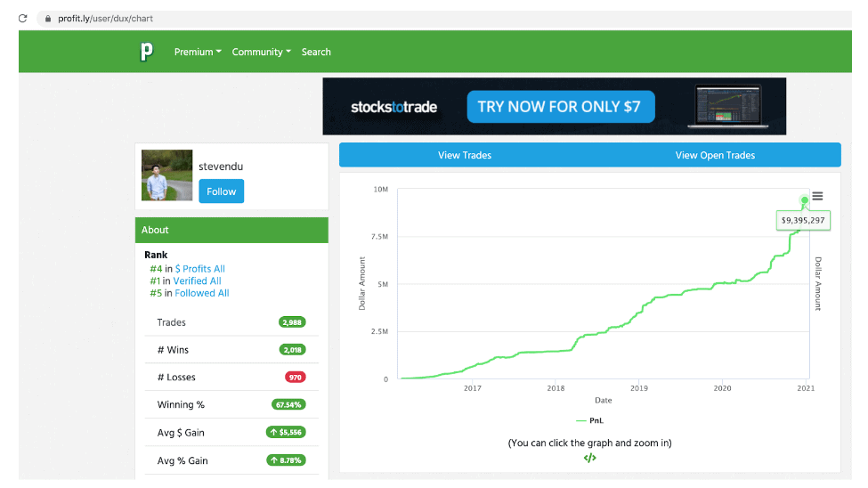Switch to View Trades tab
The width and height of the screenshot is (868, 488).
tap(465, 155)
